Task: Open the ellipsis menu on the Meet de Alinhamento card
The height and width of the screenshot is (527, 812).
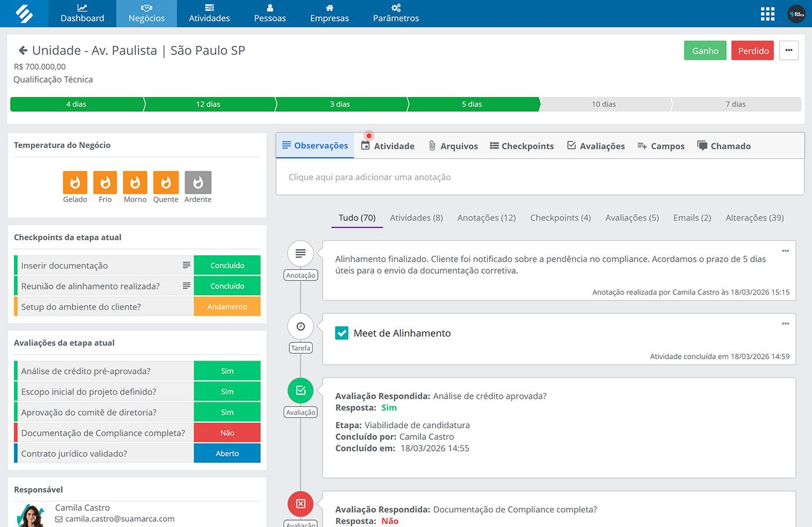Action: [x=785, y=324]
